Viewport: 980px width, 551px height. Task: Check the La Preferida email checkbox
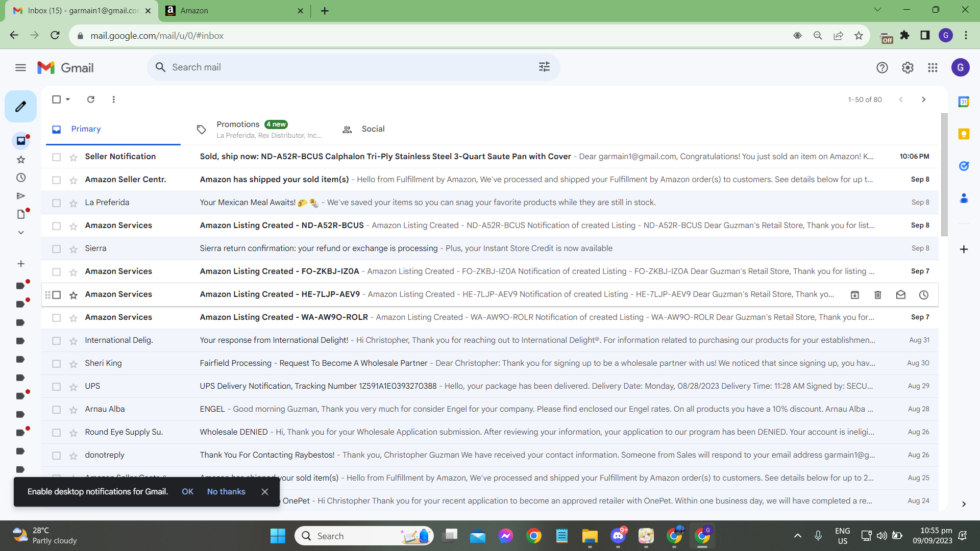point(56,203)
